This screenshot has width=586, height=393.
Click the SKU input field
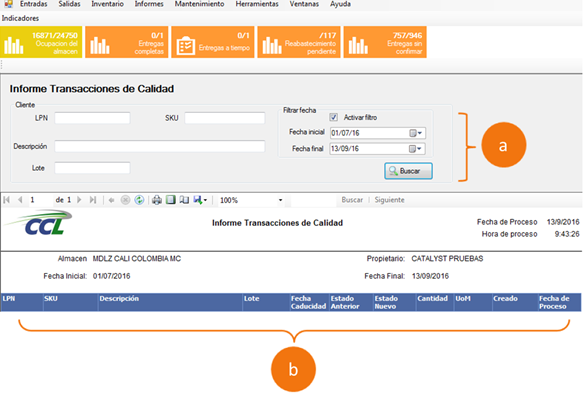click(225, 118)
